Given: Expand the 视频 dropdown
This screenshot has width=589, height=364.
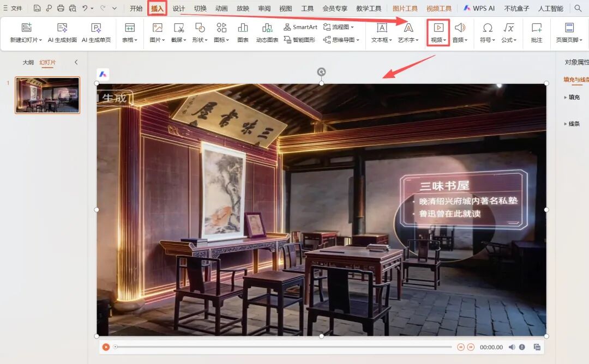Looking at the screenshot, I should point(438,40).
